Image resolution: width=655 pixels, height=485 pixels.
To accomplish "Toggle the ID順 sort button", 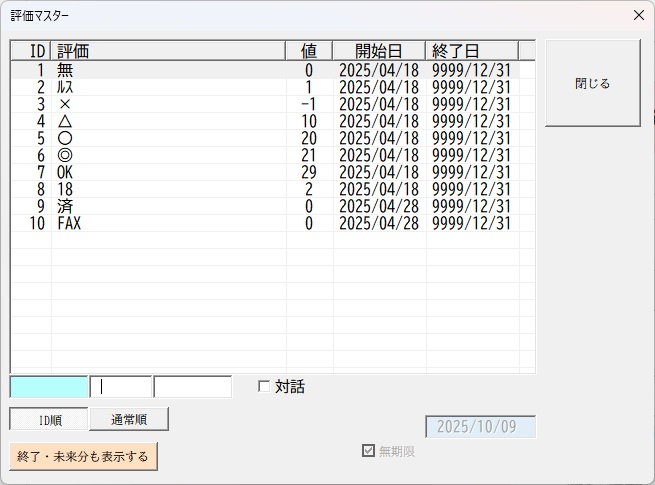I will click(x=49, y=419).
